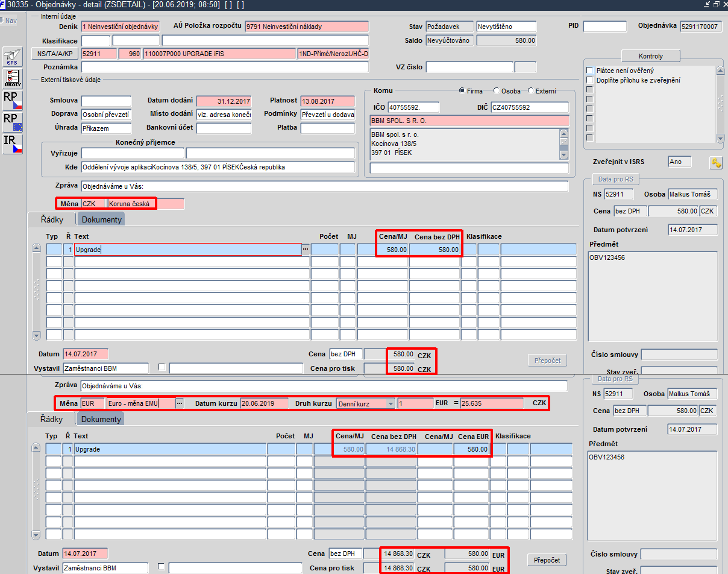Click the Kontroly list scrollbar track
The height and width of the screenshot is (574, 728).
720,104
